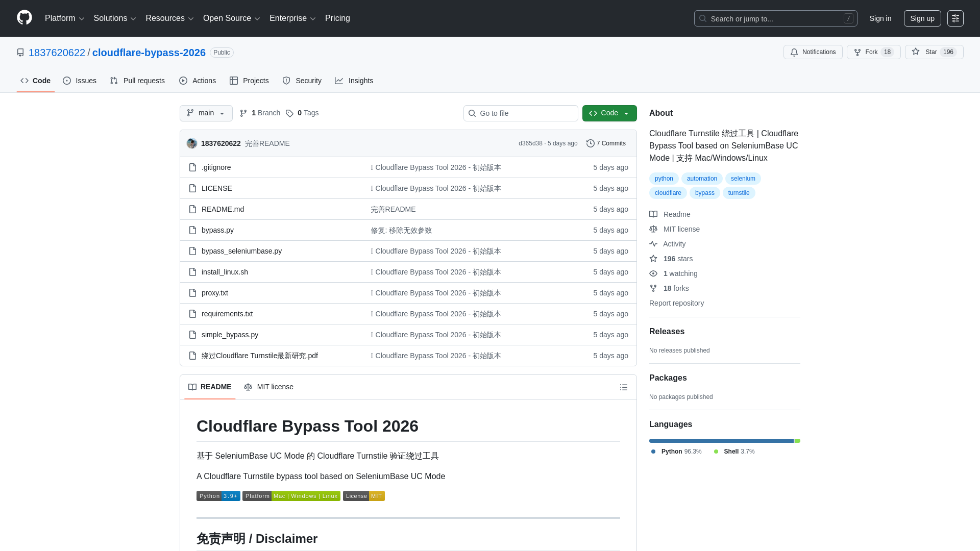The height and width of the screenshot is (551, 980).
Task: Toggle the README outline list
Action: pyautogui.click(x=623, y=387)
